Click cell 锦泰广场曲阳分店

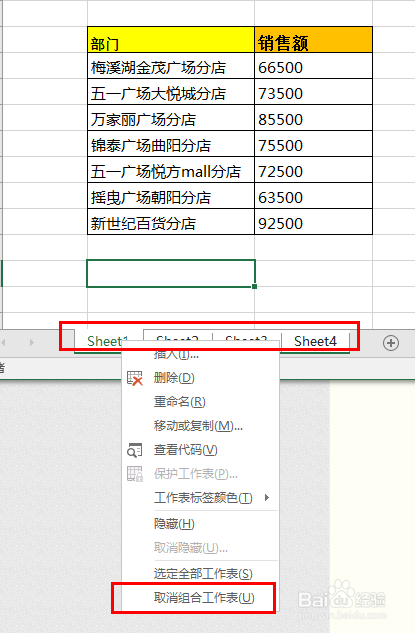pyautogui.click(x=171, y=144)
